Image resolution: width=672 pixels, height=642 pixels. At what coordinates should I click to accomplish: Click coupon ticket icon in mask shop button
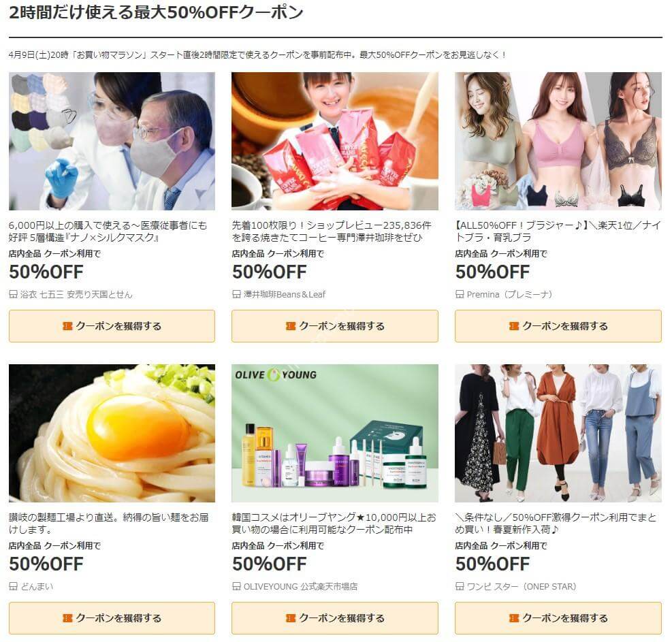click(x=67, y=326)
